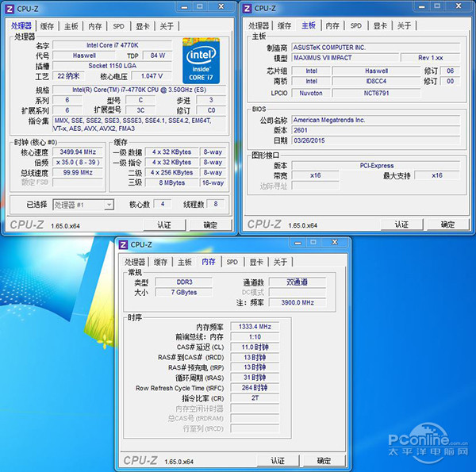
Task: Click the BIOS date 03/26/2015 field
Action: 376,140
